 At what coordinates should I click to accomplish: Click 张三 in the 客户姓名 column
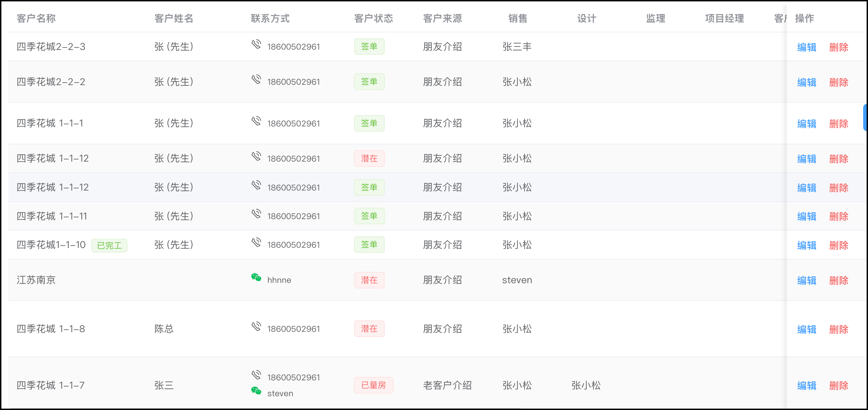pos(164,385)
